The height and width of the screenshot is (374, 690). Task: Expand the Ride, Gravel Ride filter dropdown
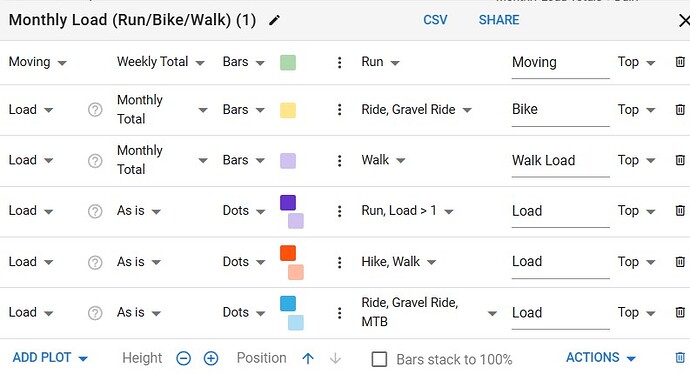[416, 110]
